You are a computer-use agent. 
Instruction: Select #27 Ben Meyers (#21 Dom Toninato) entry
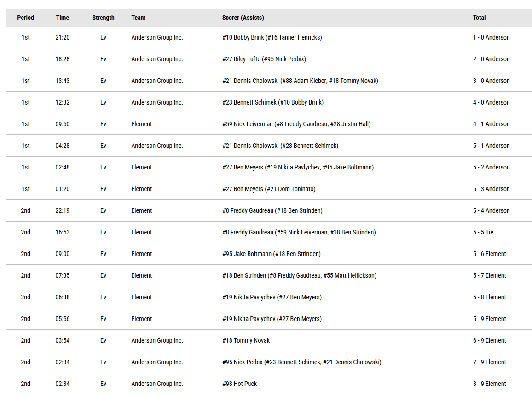(269, 189)
